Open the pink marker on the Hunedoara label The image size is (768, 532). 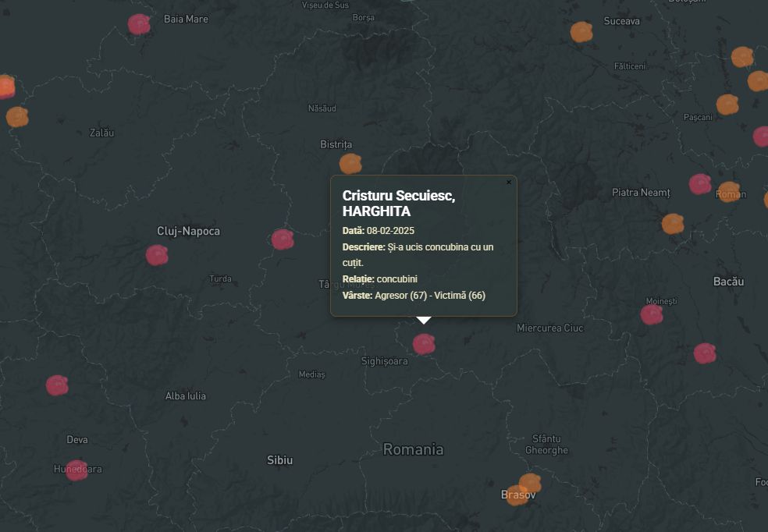coord(76,470)
